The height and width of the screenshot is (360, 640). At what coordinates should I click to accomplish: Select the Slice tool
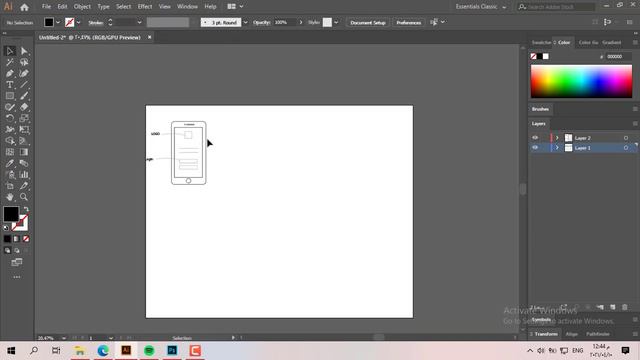24,186
